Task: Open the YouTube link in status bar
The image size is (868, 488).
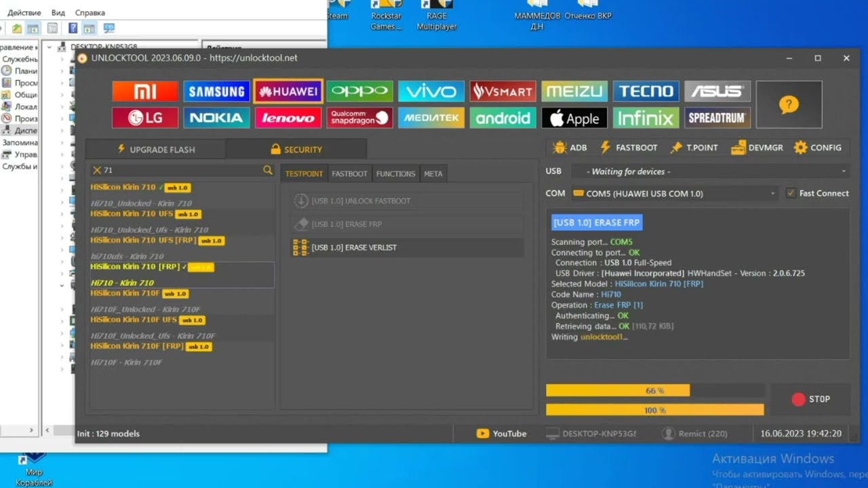Action: (502, 434)
